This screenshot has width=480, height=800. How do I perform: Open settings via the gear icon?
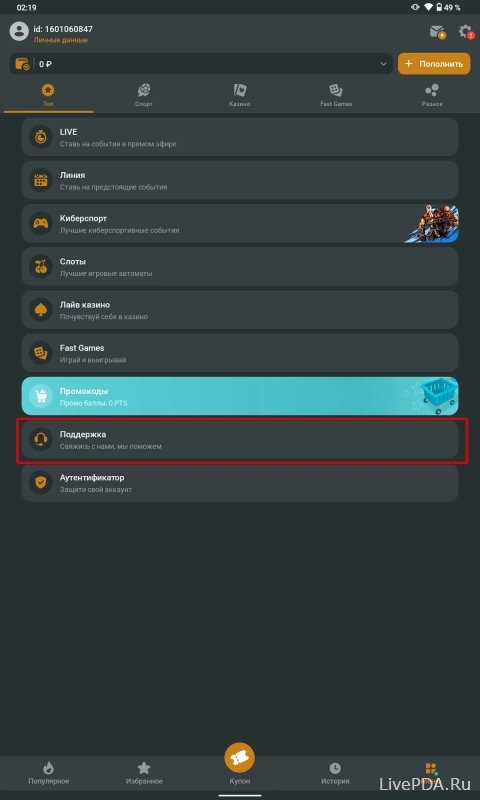click(x=465, y=32)
